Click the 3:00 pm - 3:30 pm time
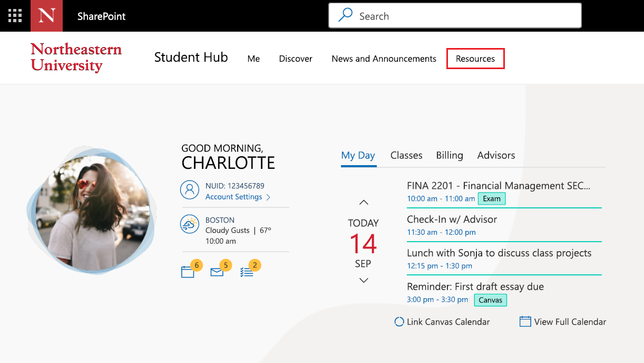The width and height of the screenshot is (644, 363). tap(437, 300)
